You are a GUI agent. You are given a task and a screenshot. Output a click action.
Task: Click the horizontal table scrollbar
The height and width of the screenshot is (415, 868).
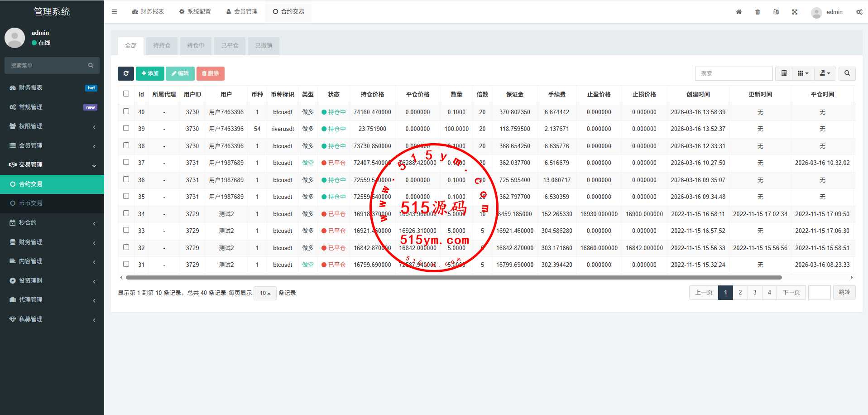[453, 277]
